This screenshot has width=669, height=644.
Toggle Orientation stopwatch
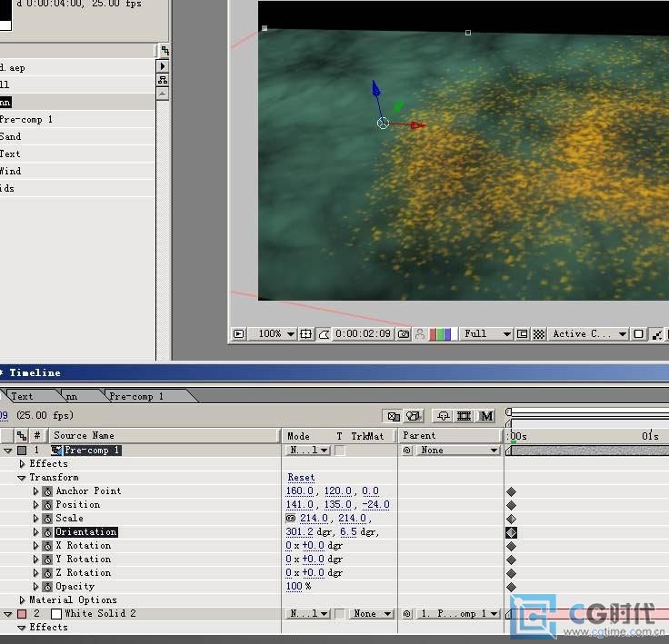pyautogui.click(x=47, y=532)
